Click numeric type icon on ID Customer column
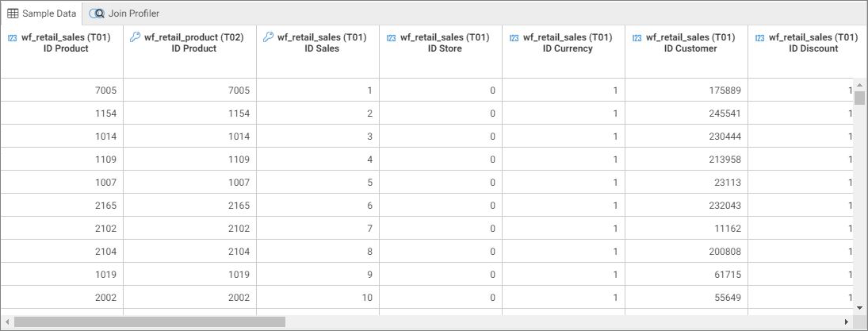The height and width of the screenshot is (331, 868). tap(637, 37)
